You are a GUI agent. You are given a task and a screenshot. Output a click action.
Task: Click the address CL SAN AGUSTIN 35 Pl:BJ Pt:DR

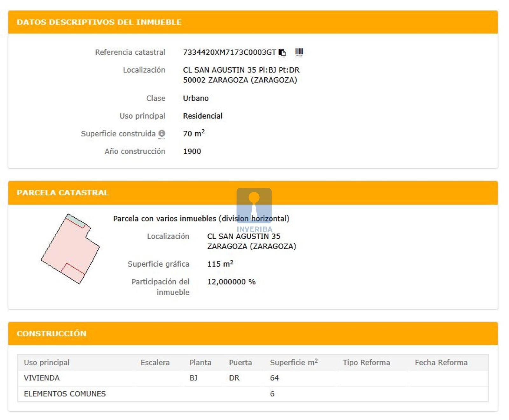(241, 70)
